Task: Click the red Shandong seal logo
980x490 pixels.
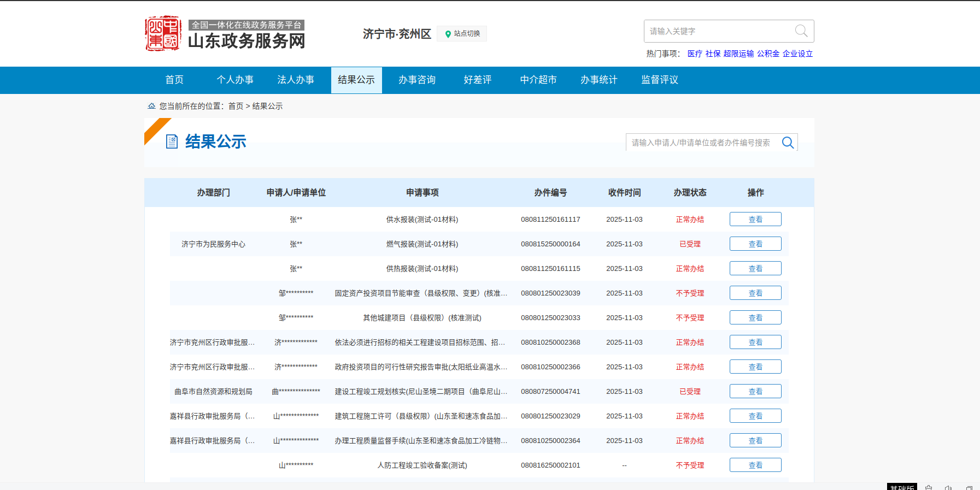Action: coord(162,33)
